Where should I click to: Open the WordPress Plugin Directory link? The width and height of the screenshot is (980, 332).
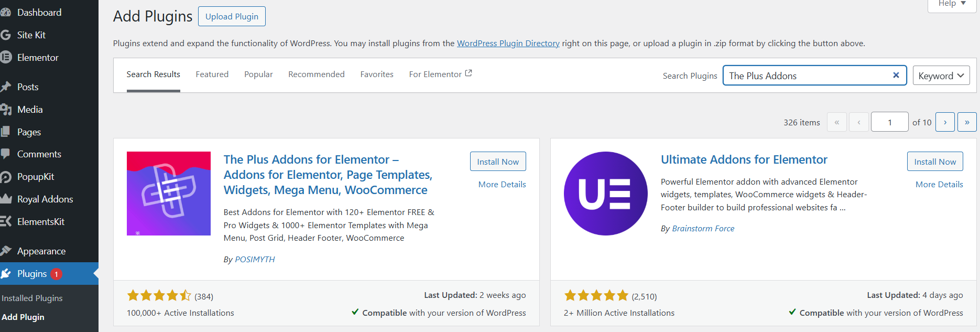[508, 43]
